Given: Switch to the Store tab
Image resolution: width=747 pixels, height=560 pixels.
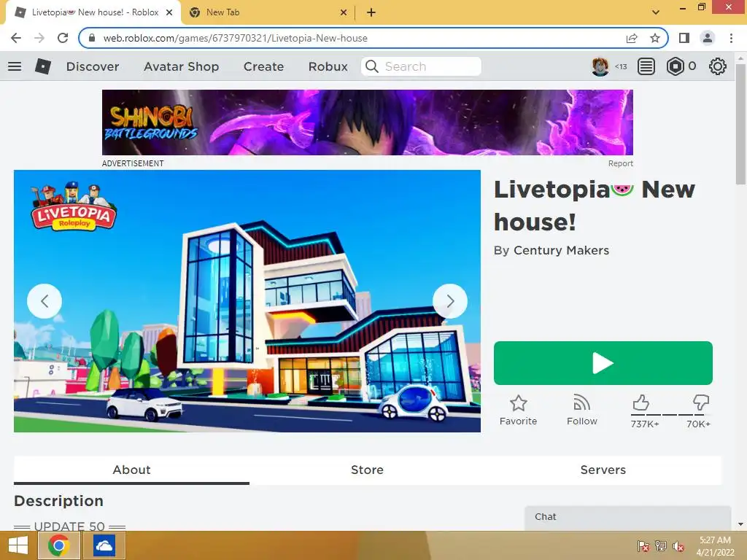Looking at the screenshot, I should (368, 470).
